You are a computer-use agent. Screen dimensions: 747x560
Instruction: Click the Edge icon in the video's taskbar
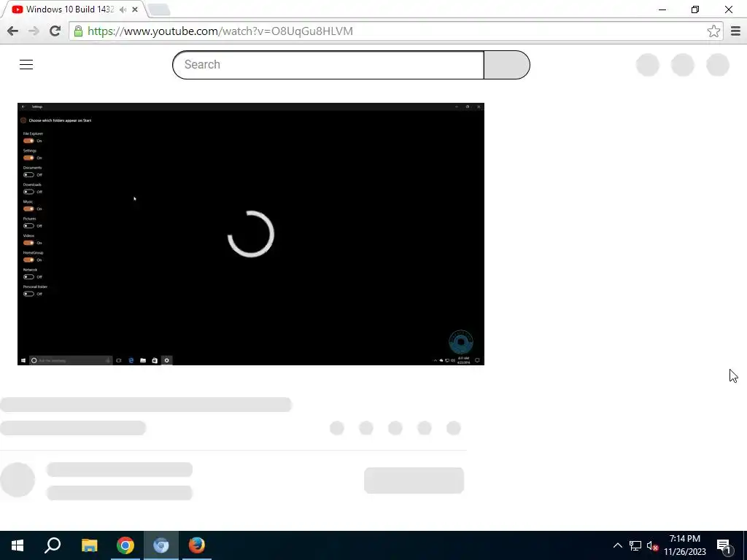click(131, 360)
